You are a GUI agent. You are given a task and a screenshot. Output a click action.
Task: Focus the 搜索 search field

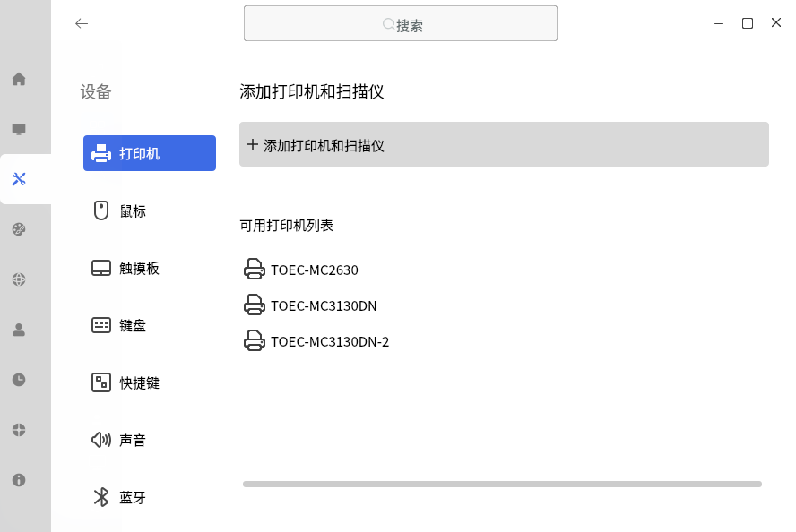[401, 23]
